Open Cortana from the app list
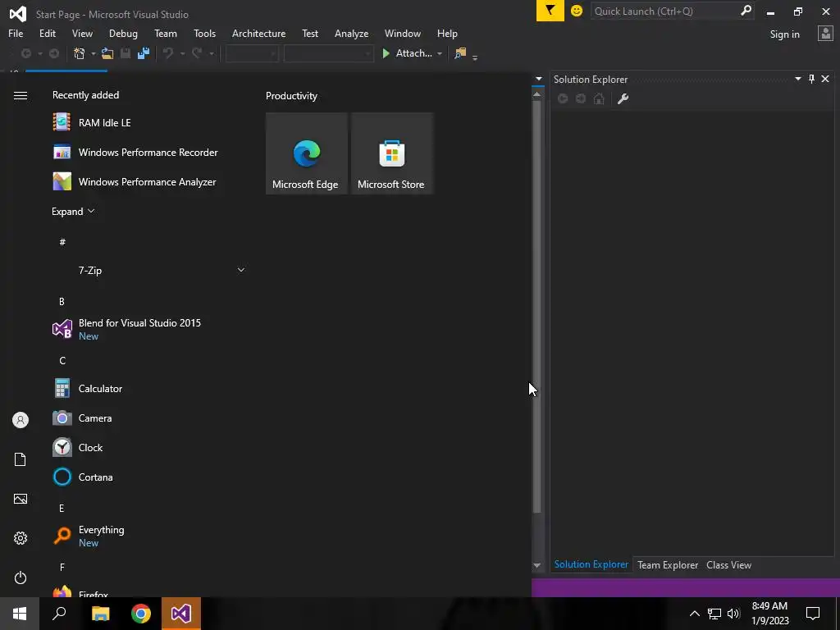Screen dimensions: 840x630 [149, 477]
